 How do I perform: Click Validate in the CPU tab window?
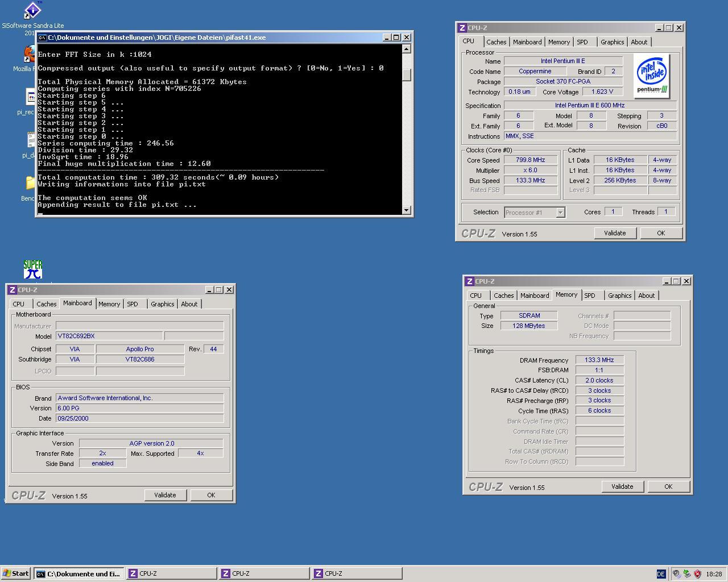tap(615, 233)
